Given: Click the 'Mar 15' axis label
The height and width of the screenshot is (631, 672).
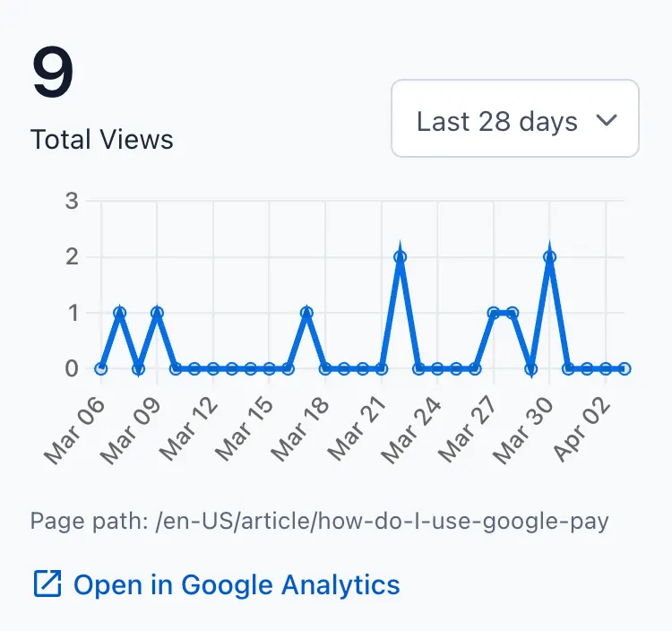Looking at the screenshot, I should point(244,429).
